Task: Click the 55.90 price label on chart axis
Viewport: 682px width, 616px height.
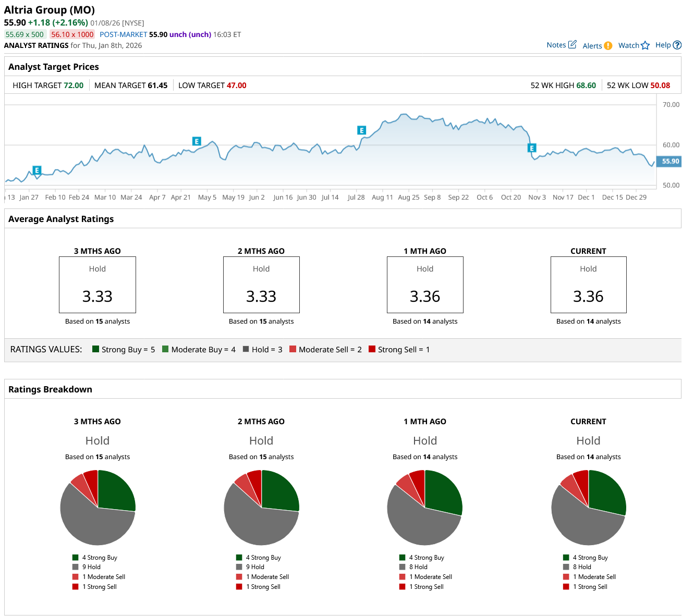Action: pos(670,162)
